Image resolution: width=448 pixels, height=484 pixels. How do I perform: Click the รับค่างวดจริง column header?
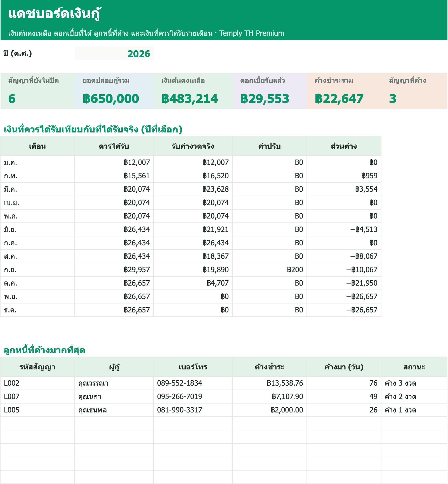(x=193, y=146)
